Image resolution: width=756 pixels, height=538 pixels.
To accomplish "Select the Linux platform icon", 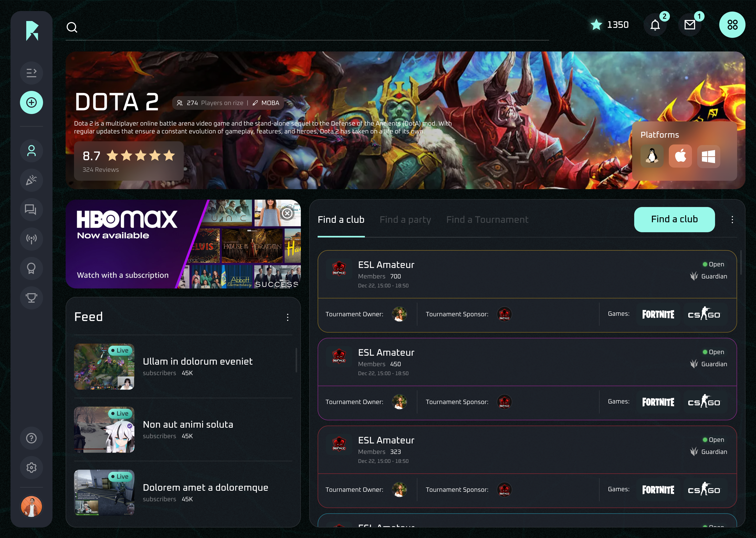I will point(652,156).
